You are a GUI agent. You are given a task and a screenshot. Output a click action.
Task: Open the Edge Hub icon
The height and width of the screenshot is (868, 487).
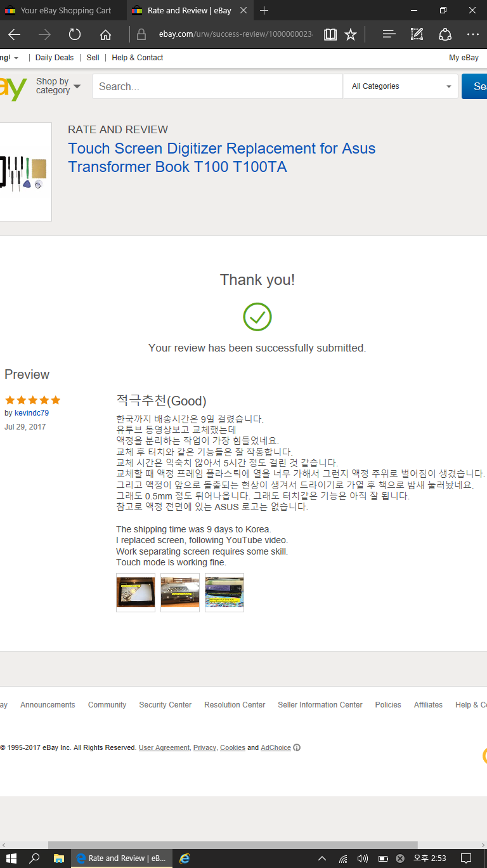[389, 34]
